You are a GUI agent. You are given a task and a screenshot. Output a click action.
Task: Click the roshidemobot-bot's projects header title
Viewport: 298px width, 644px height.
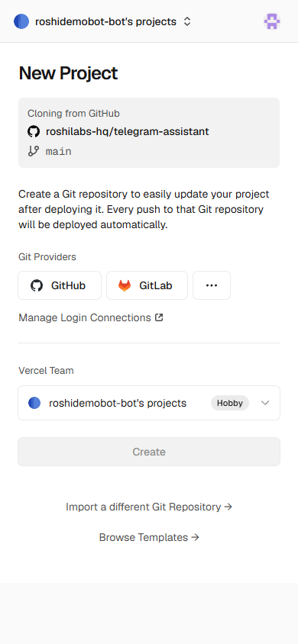point(105,22)
